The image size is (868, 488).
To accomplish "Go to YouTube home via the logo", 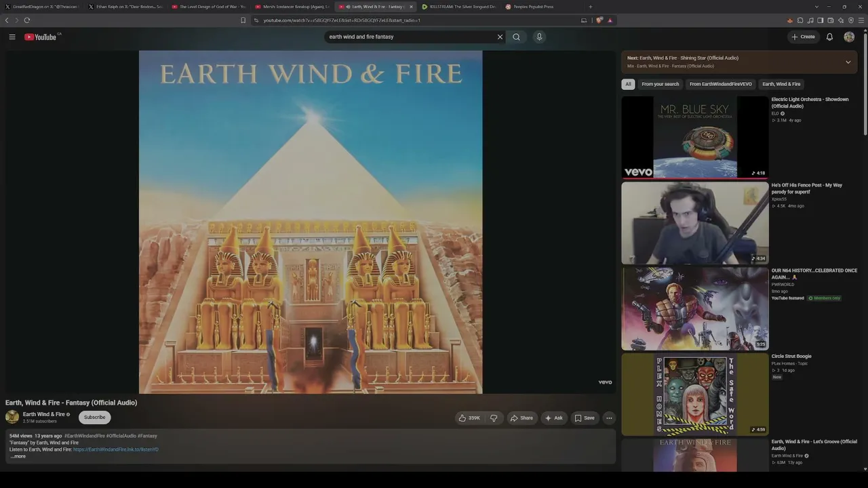I will (x=41, y=37).
